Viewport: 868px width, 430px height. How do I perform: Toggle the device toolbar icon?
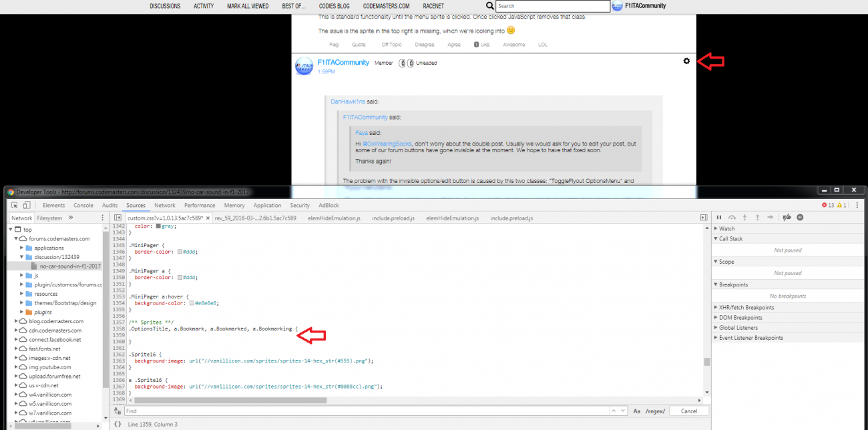click(x=27, y=206)
